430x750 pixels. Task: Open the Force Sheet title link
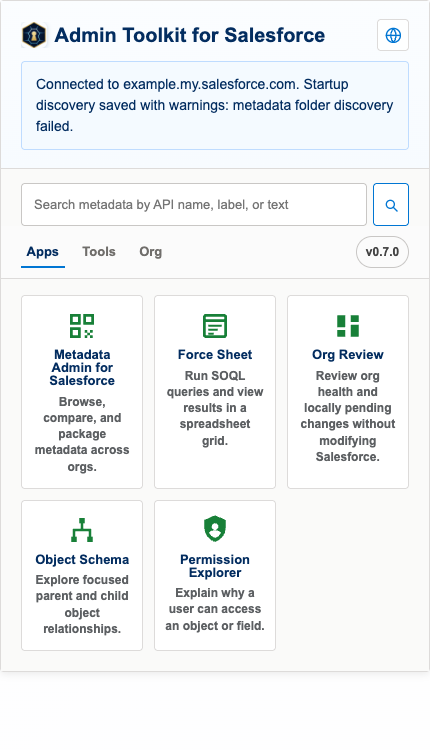[x=215, y=354]
